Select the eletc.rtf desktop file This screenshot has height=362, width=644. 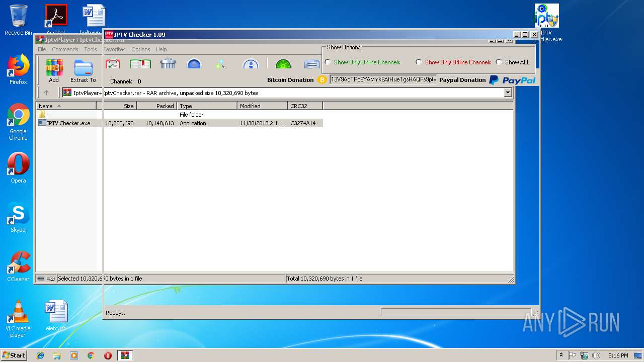(56, 316)
